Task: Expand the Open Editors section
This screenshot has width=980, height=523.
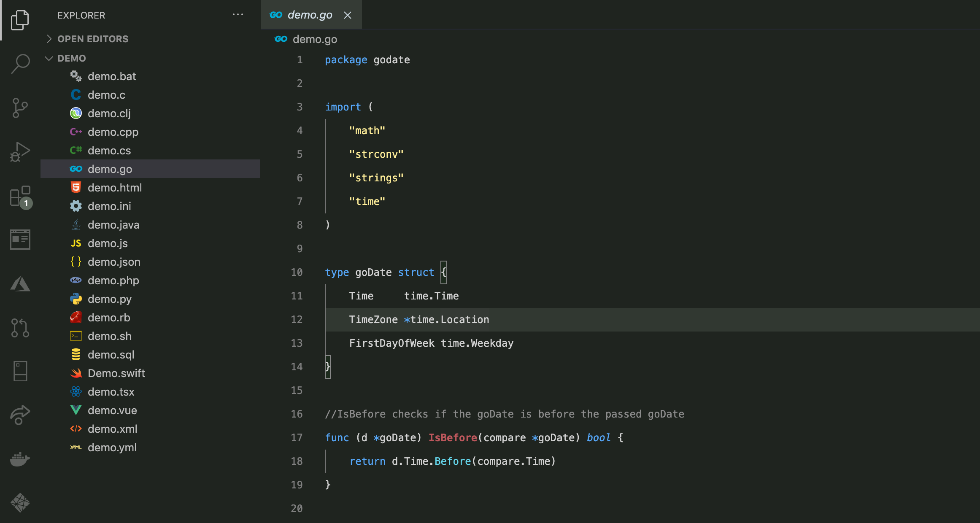Action: (93, 39)
